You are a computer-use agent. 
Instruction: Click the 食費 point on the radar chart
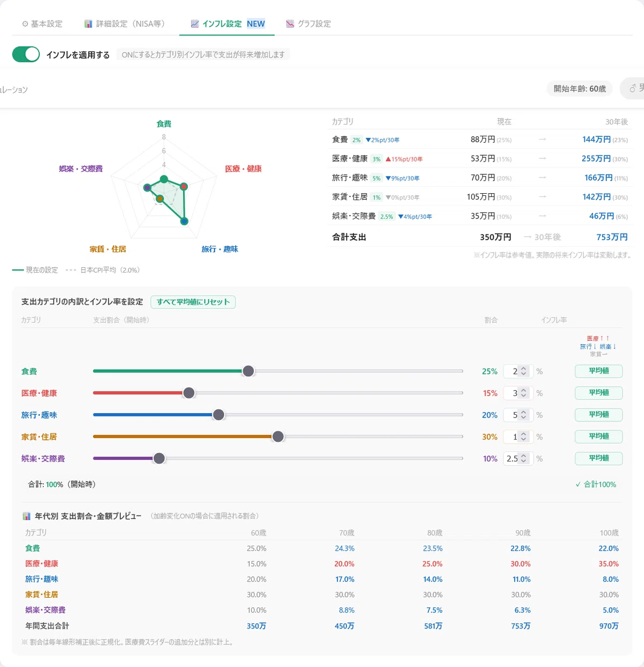pos(164,179)
